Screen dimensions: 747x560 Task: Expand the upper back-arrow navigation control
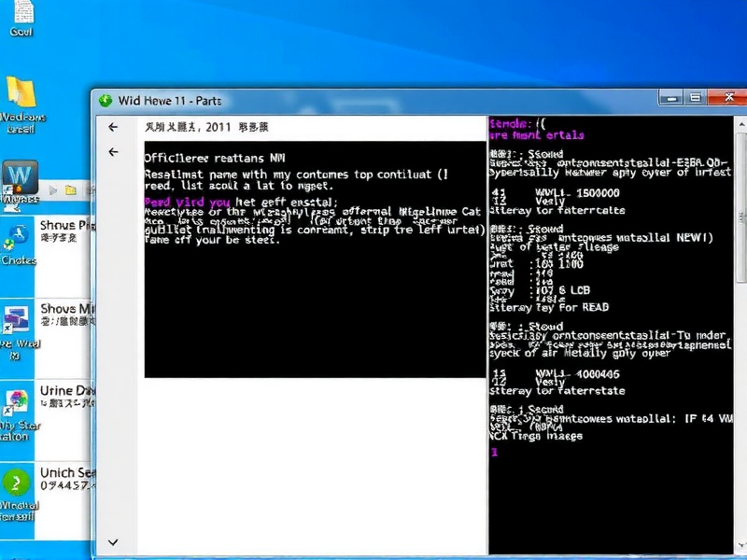[x=113, y=127]
